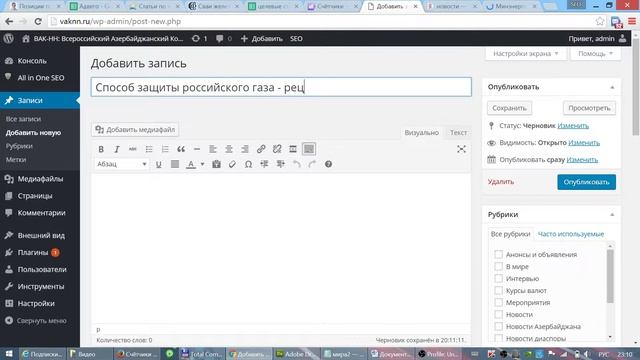Align text left
The image size is (640, 360).
[213, 149]
